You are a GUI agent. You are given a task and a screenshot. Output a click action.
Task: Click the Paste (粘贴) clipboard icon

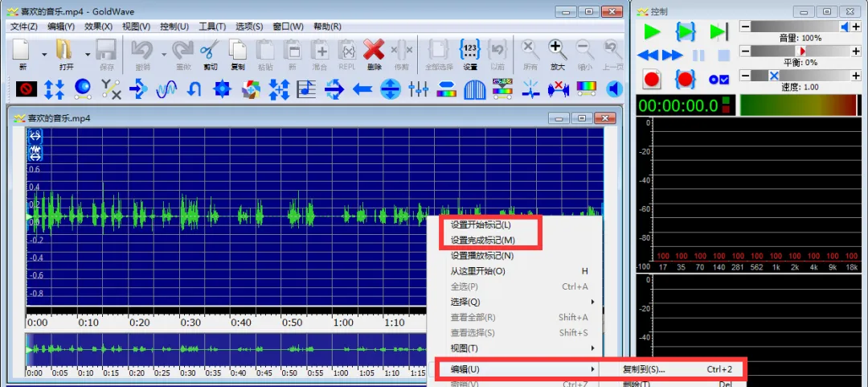[266, 50]
